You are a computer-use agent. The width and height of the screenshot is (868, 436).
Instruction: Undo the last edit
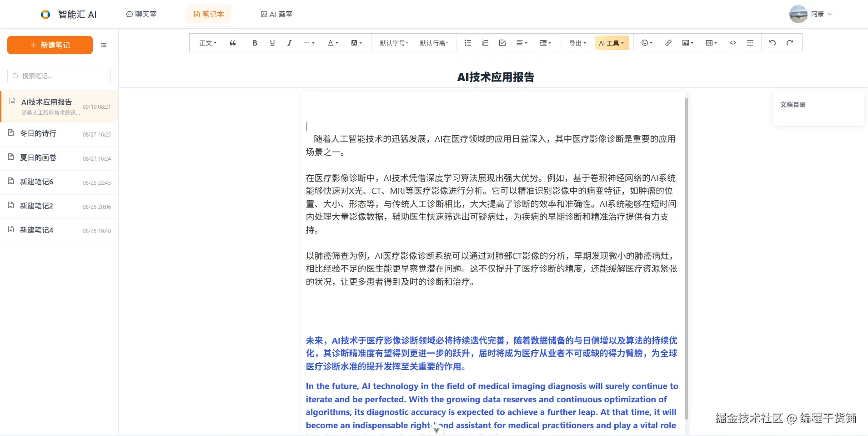click(x=772, y=43)
